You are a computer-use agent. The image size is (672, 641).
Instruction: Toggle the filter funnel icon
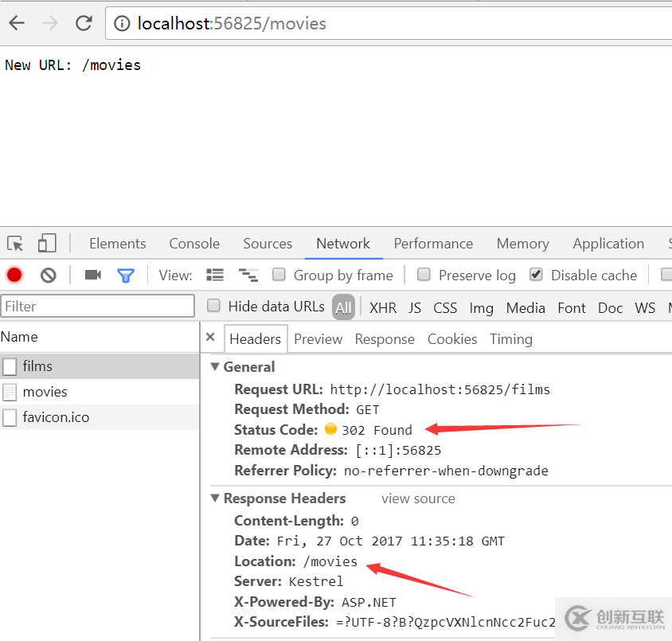click(126, 276)
